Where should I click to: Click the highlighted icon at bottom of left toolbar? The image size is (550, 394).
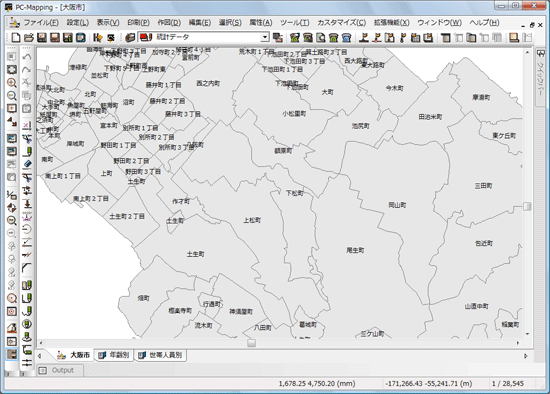pyautogui.click(x=12, y=354)
